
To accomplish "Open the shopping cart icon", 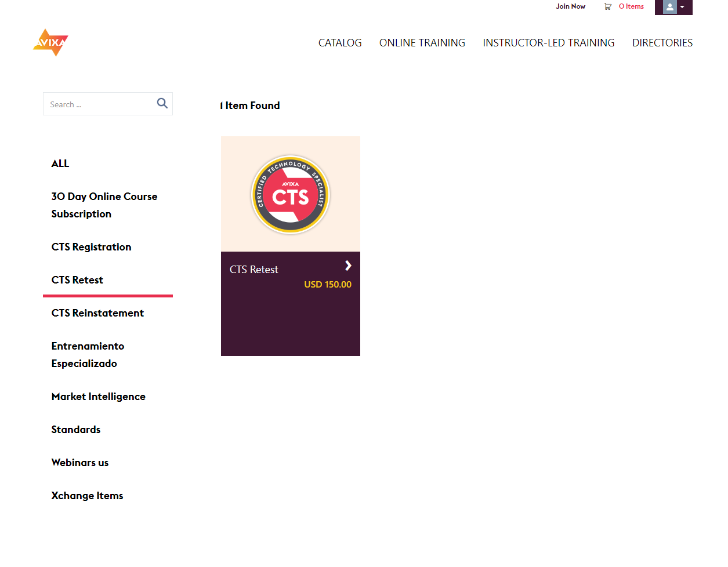I will click(x=607, y=6).
